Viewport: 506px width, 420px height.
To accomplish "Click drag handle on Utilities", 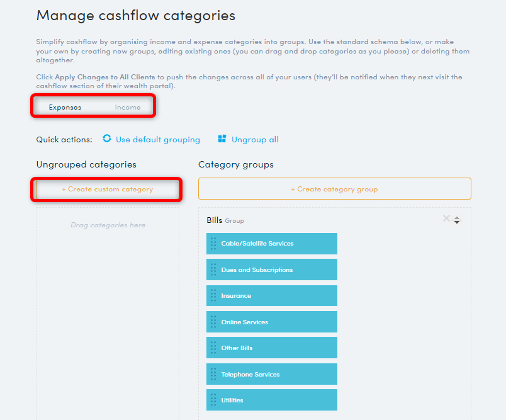I will click(x=213, y=400).
